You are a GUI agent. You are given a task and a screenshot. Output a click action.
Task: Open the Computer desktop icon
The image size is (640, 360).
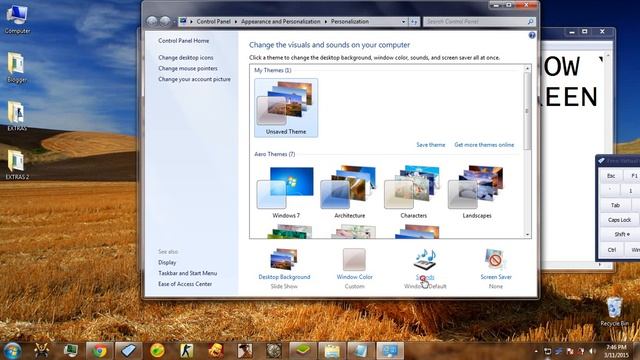coord(17,19)
